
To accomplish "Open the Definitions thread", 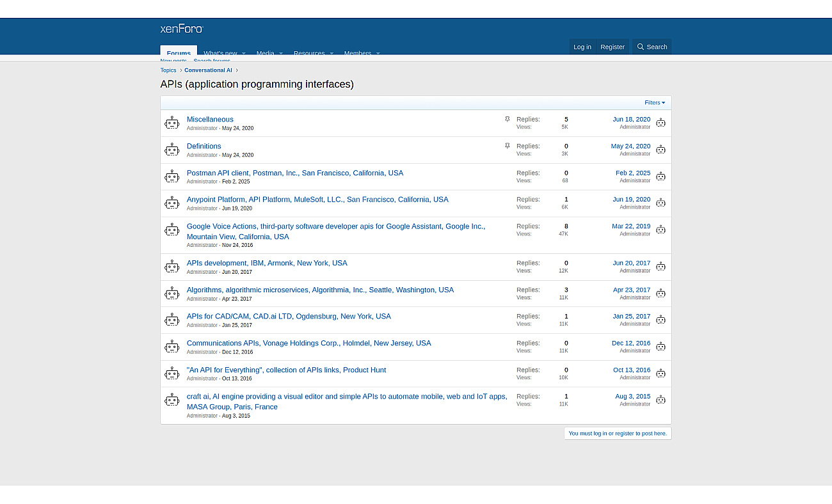I will coord(204,146).
